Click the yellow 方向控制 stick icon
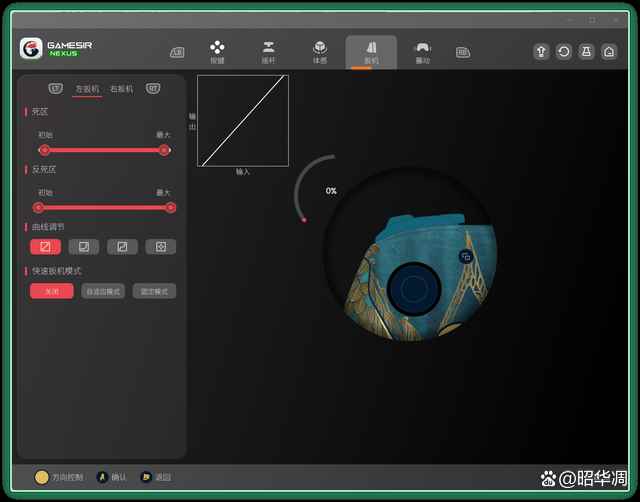 point(41,477)
